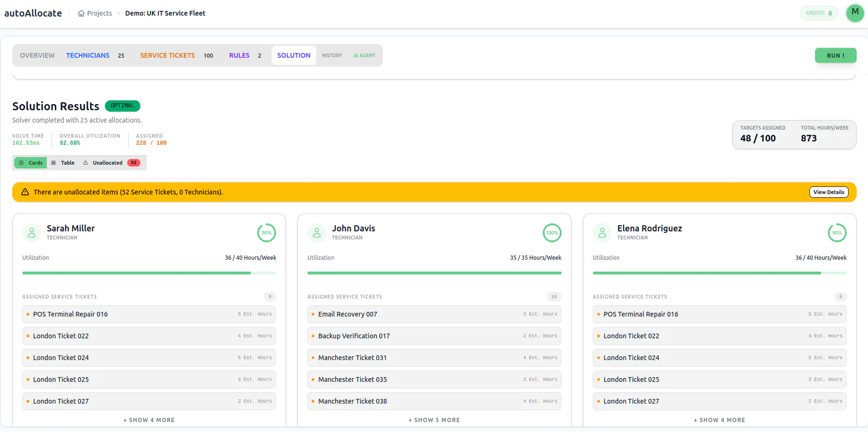Open the Projects breadcrumb link
Image resolution: width=868 pixels, height=432 pixels.
click(x=95, y=13)
